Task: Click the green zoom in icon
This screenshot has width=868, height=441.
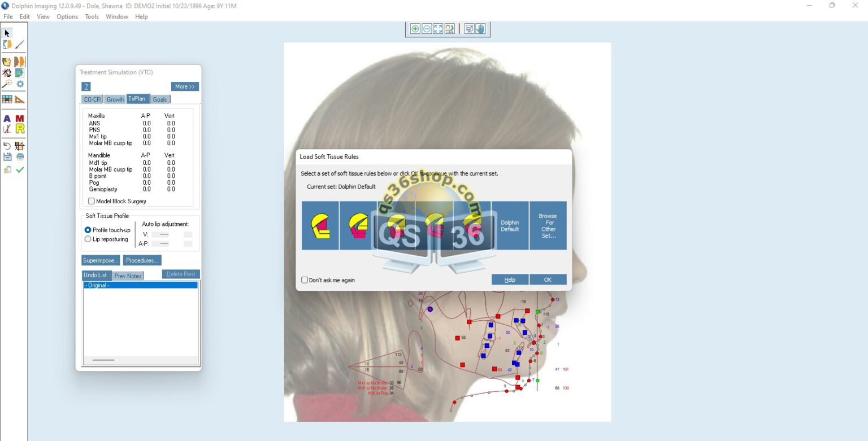Action: pos(415,29)
